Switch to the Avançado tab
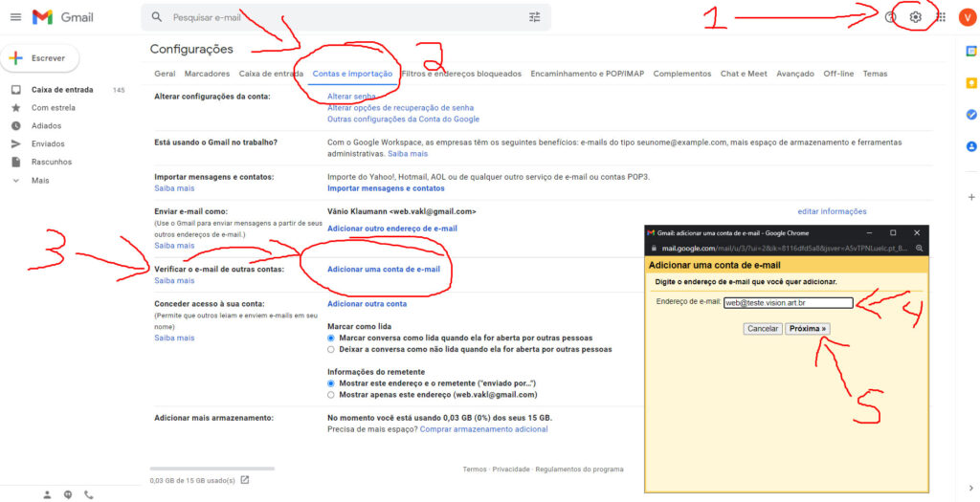 (795, 74)
